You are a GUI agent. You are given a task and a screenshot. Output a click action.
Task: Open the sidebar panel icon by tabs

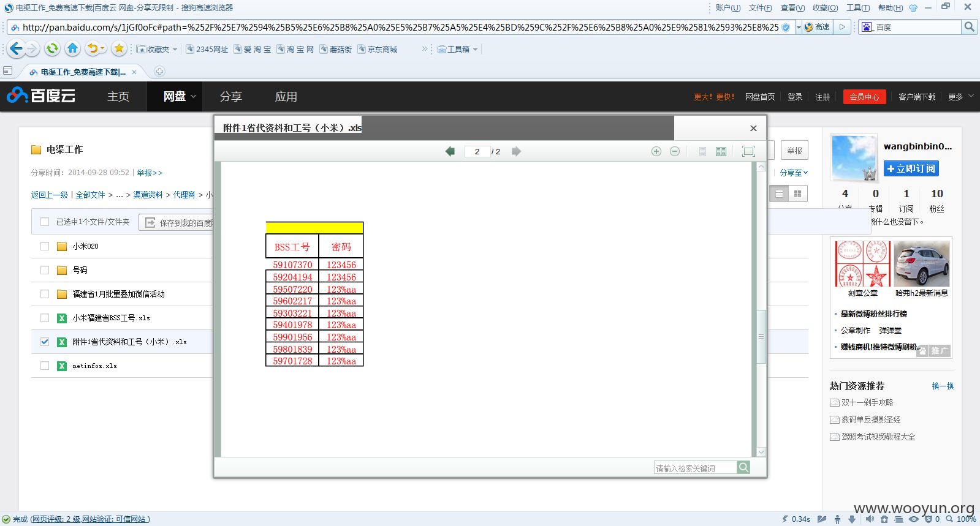point(8,71)
